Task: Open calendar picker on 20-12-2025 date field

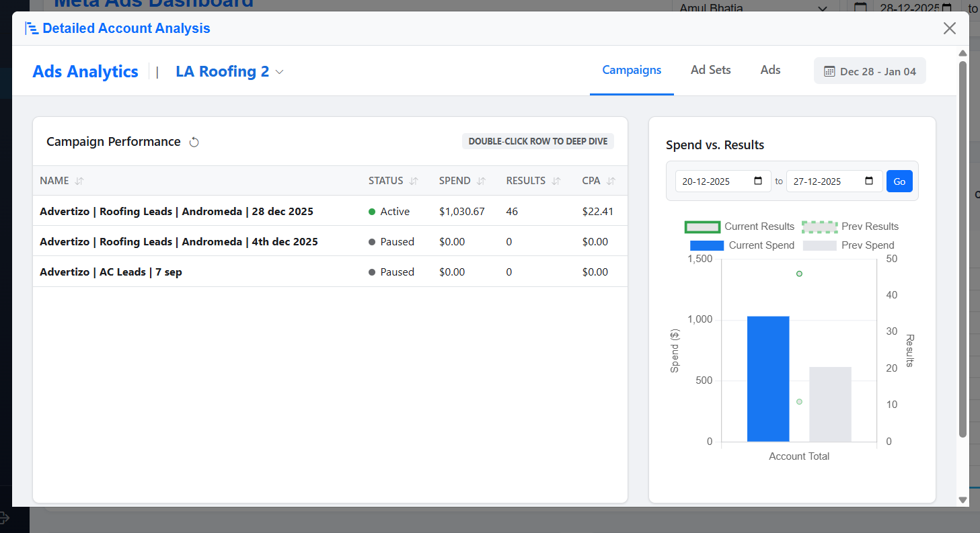Action: pos(758,181)
